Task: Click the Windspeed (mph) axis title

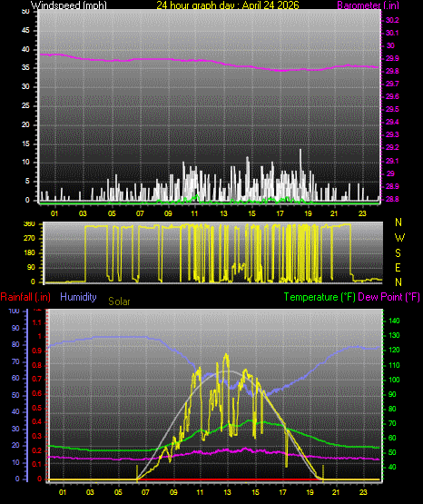Action: pyautogui.click(x=69, y=5)
